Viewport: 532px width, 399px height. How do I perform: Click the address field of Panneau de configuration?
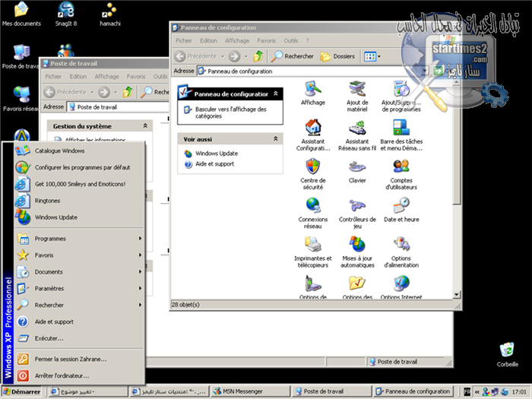click(x=309, y=71)
